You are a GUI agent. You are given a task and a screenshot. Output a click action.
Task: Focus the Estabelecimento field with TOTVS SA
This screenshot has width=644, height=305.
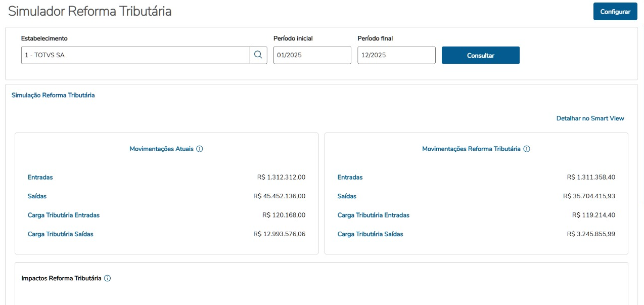[135, 55]
